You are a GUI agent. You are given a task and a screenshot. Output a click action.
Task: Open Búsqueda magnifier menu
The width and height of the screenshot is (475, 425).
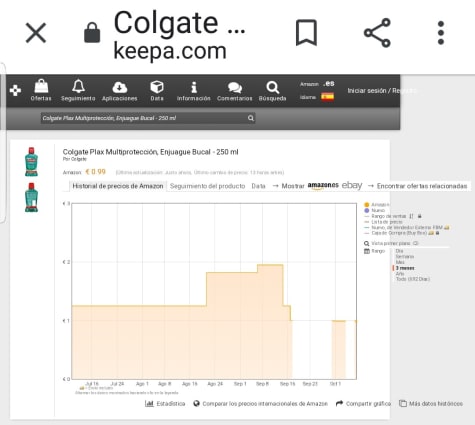point(272,90)
